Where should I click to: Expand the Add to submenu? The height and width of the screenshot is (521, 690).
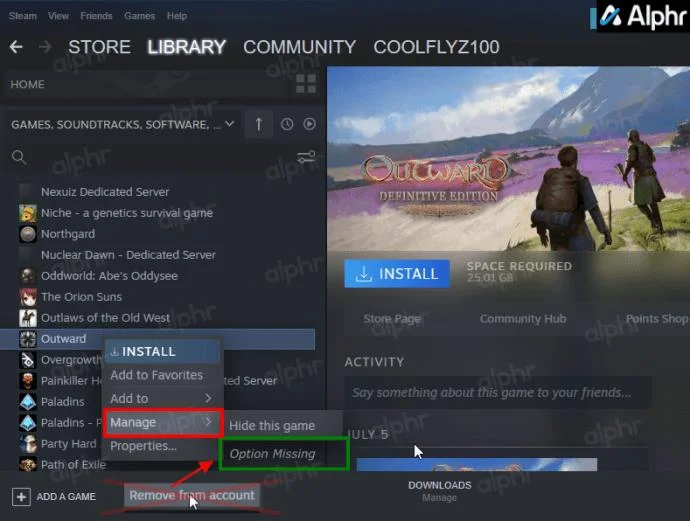click(162, 399)
